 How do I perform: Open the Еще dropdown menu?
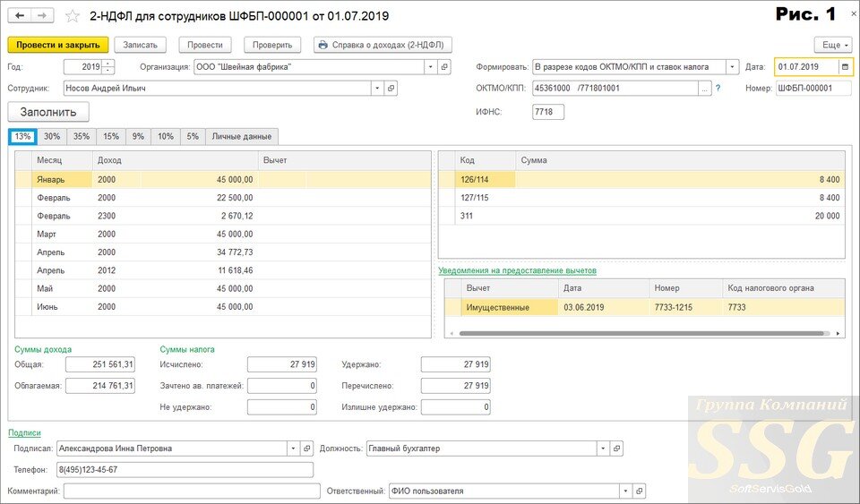832,45
